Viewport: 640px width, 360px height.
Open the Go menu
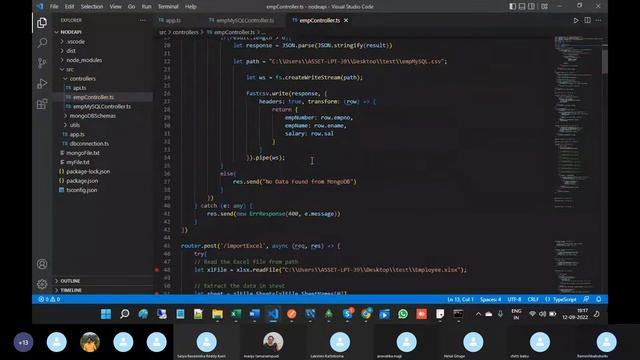131,7
